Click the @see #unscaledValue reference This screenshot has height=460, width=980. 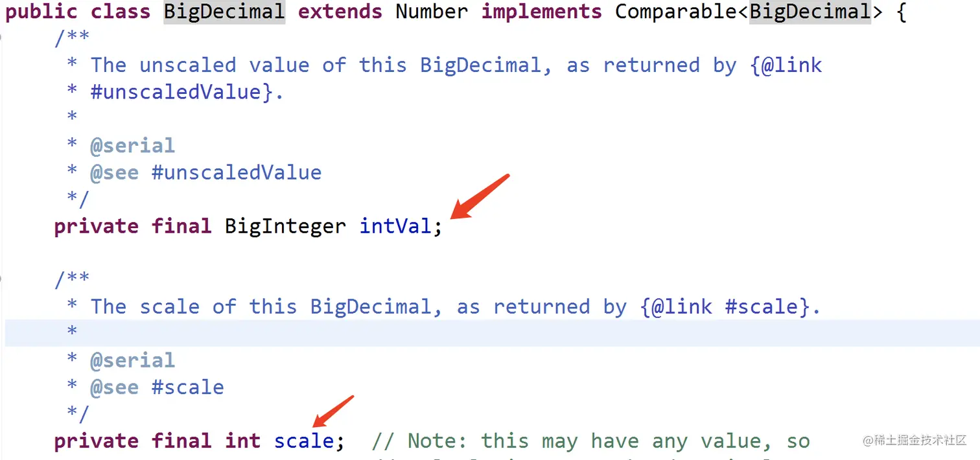(205, 172)
